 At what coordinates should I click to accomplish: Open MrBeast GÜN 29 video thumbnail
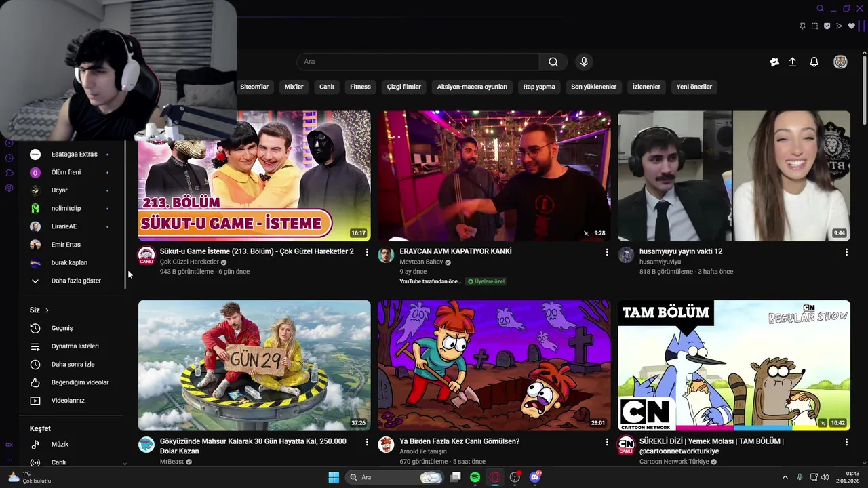point(254,365)
